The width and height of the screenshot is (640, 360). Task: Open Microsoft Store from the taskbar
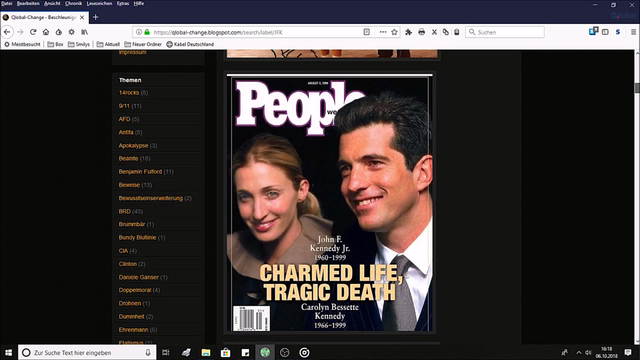[x=225, y=352]
